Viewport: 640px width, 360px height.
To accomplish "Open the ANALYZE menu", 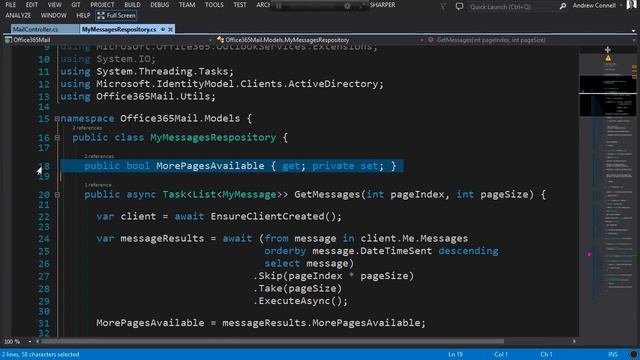I will (x=18, y=16).
